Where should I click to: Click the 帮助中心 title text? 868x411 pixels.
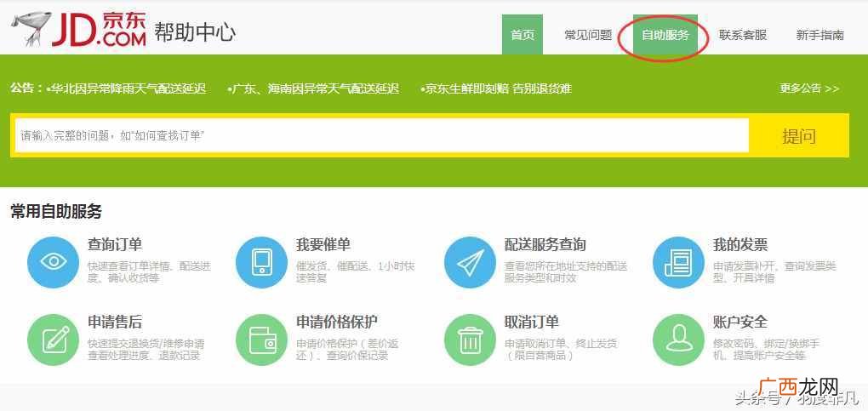(195, 32)
